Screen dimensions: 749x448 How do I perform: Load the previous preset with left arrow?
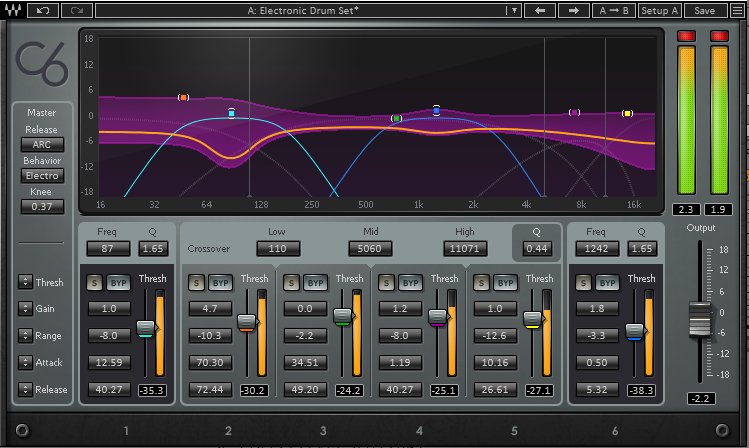point(540,10)
